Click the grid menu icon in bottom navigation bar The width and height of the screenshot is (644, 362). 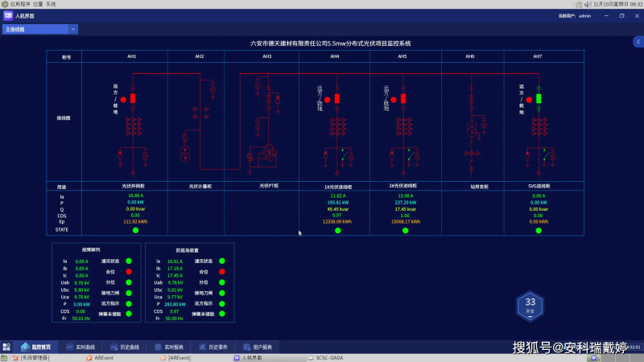tap(6, 348)
